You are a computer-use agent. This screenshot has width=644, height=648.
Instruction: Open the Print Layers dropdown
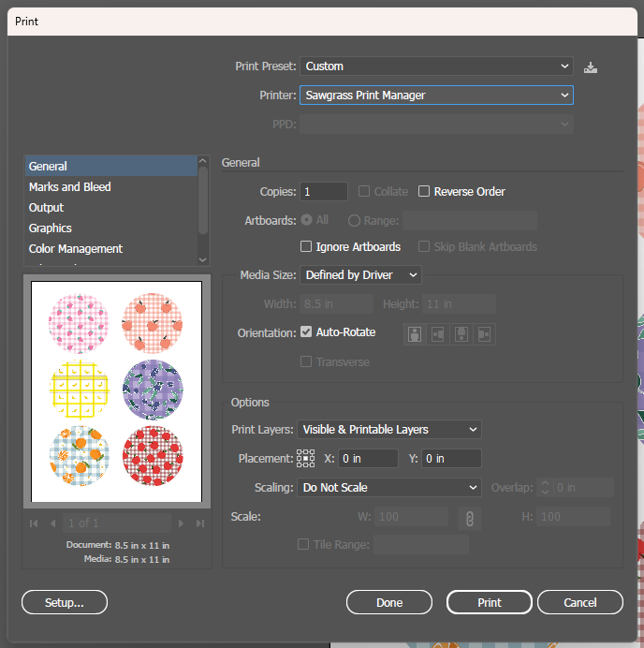click(389, 430)
